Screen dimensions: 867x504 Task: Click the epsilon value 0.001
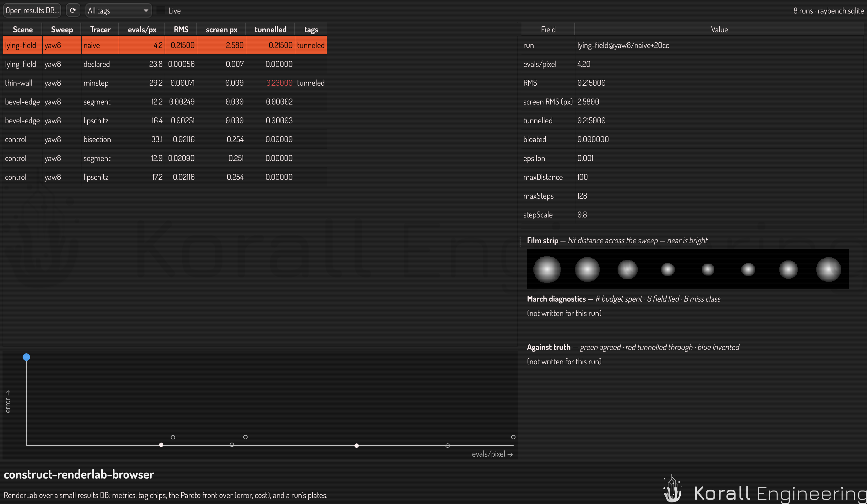coord(585,158)
